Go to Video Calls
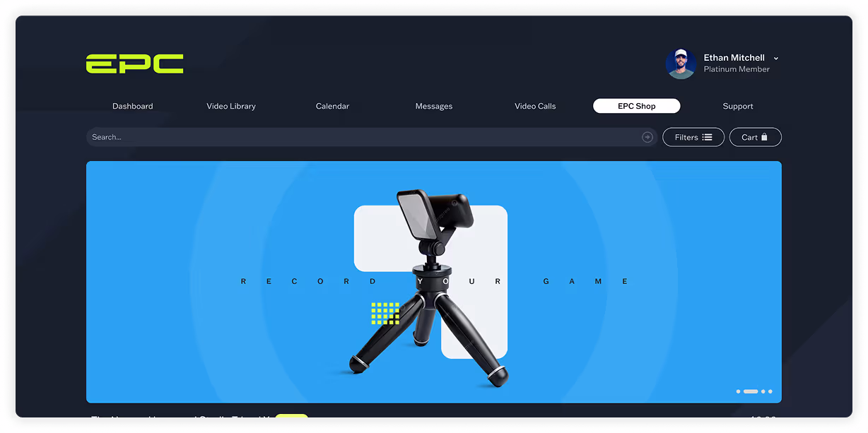This screenshot has width=868, height=433. pyautogui.click(x=535, y=106)
